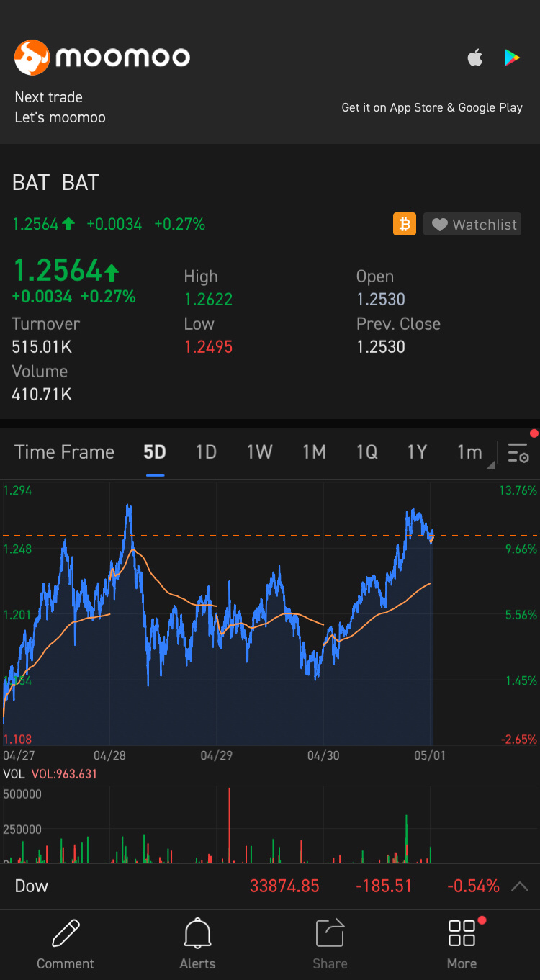This screenshot has height=980, width=540.
Task: Tap the 04/30 date on chart axis
Action: 323,755
